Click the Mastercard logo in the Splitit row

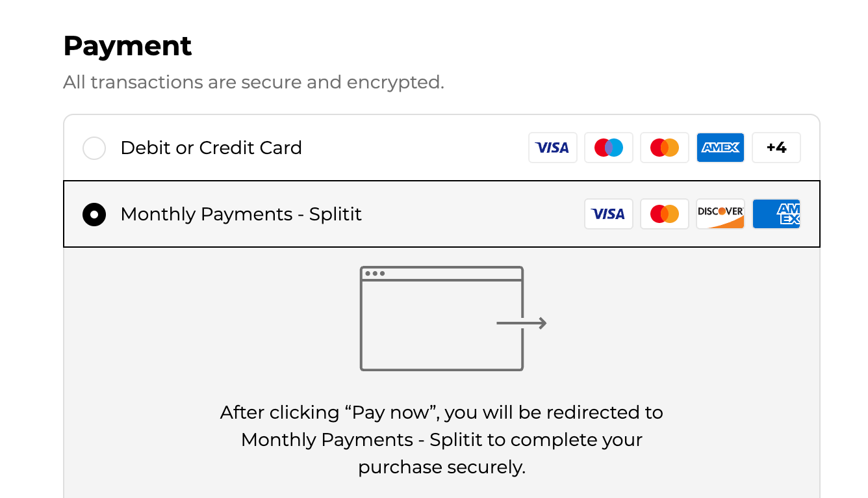[664, 214]
